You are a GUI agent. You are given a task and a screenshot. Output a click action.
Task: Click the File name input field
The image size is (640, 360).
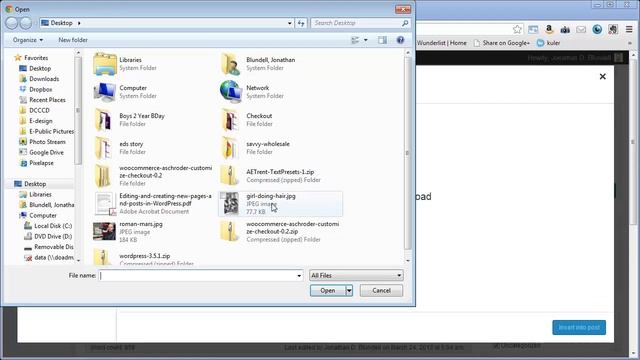point(198,276)
